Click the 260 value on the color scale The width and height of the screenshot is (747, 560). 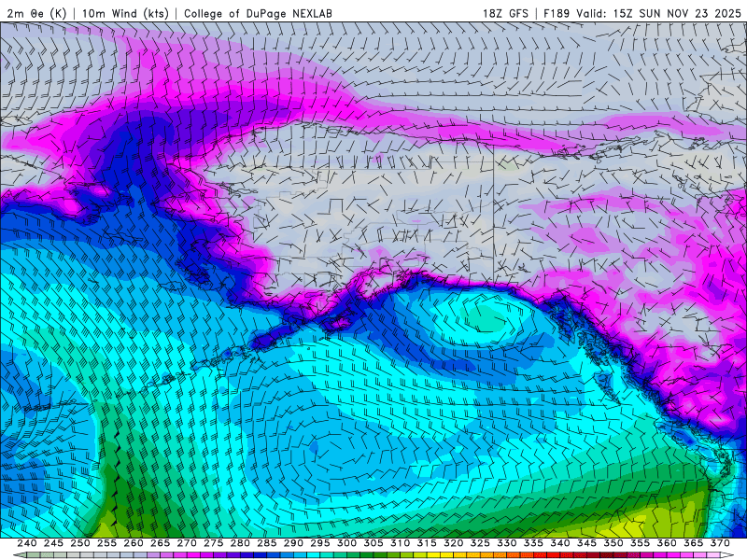(x=134, y=543)
